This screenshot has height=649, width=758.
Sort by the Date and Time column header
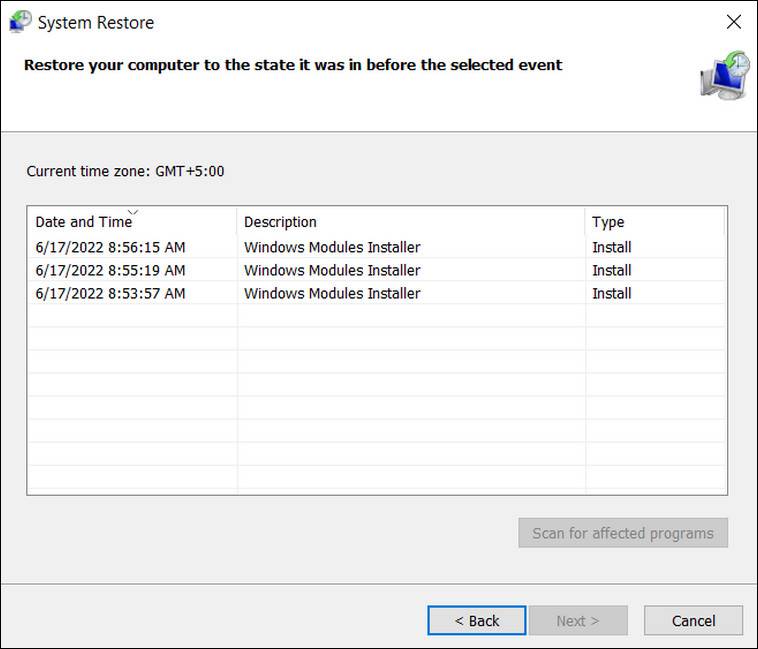point(132,222)
